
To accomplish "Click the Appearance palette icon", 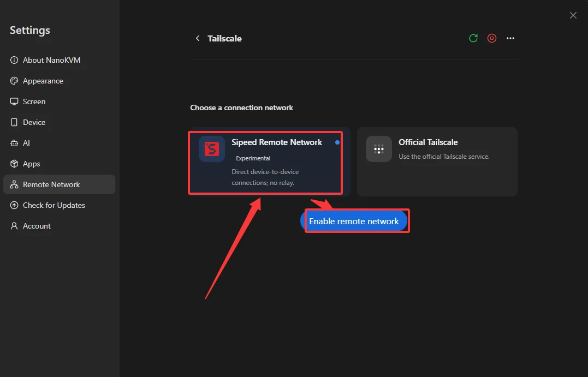I will [14, 81].
